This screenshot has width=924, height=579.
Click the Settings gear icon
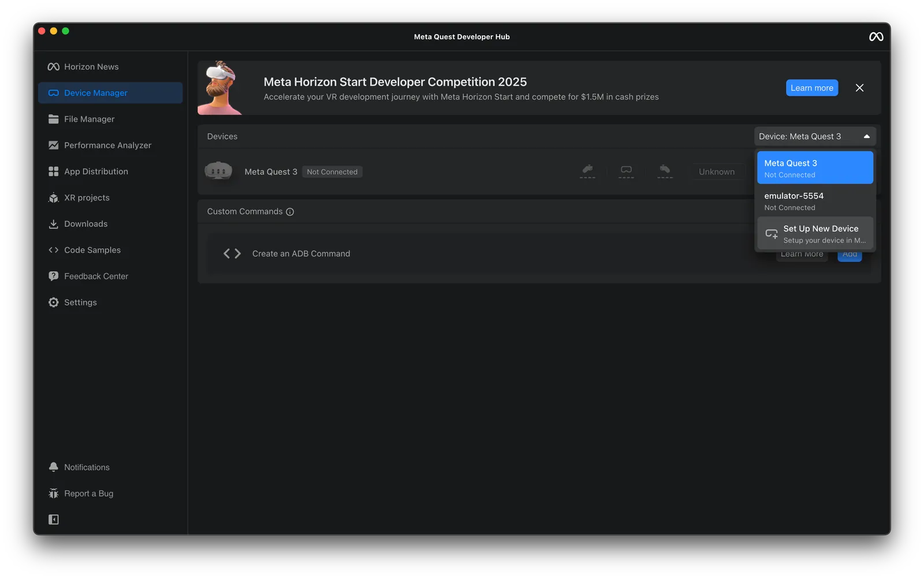pyautogui.click(x=54, y=302)
